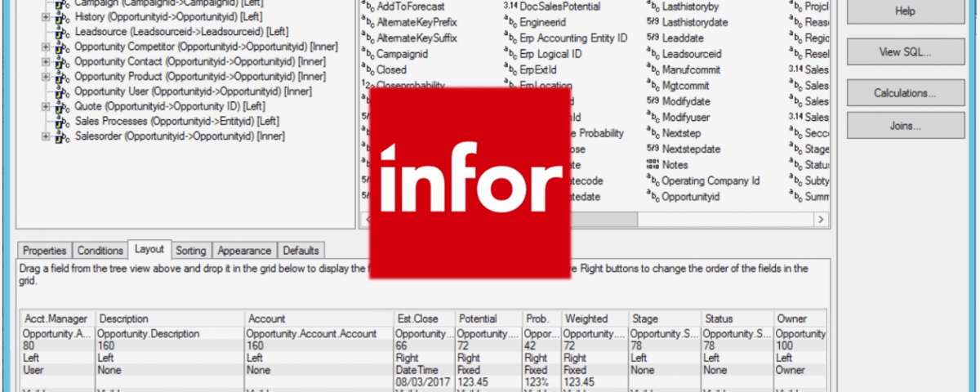980x392 pixels.
Task: Switch to the Properties tab
Action: point(45,251)
